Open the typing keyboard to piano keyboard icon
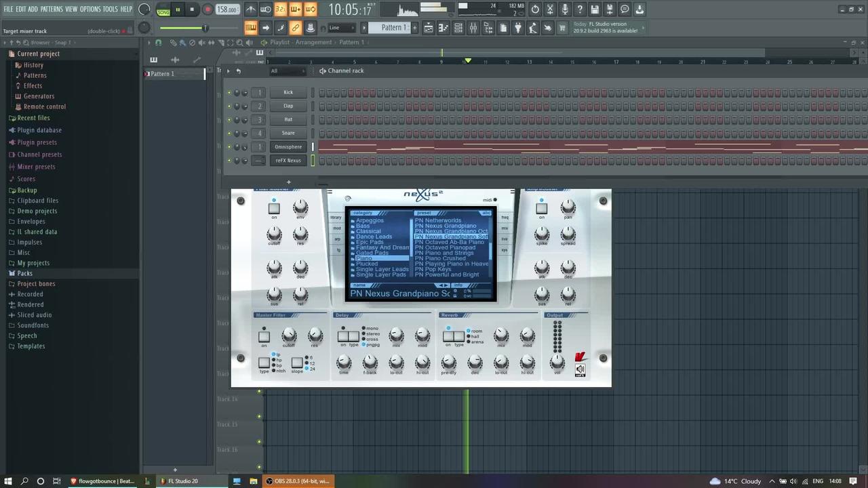 coord(250,28)
